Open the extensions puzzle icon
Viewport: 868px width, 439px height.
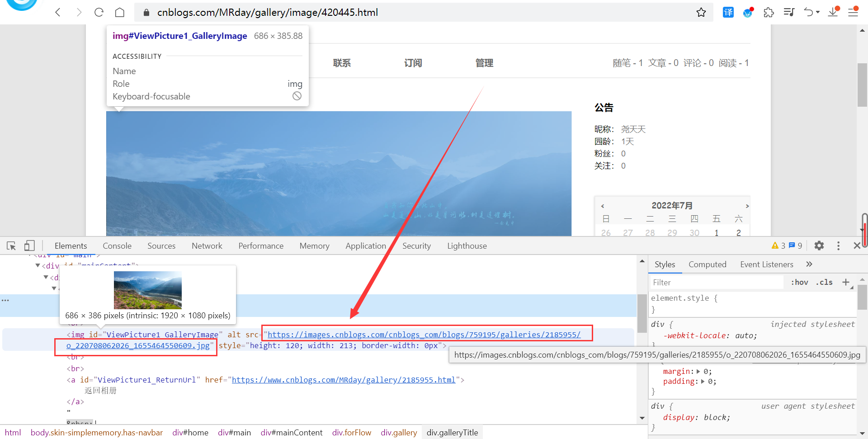point(769,12)
